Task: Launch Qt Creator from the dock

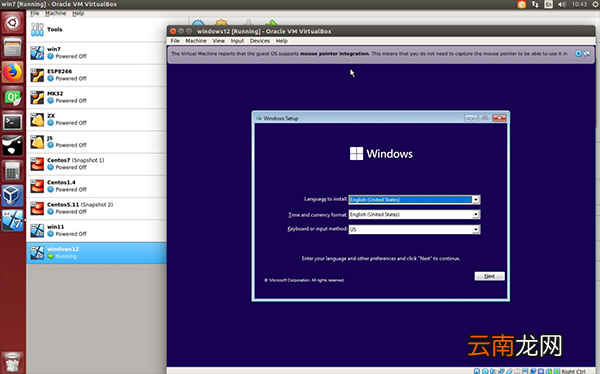Action: 12,97
